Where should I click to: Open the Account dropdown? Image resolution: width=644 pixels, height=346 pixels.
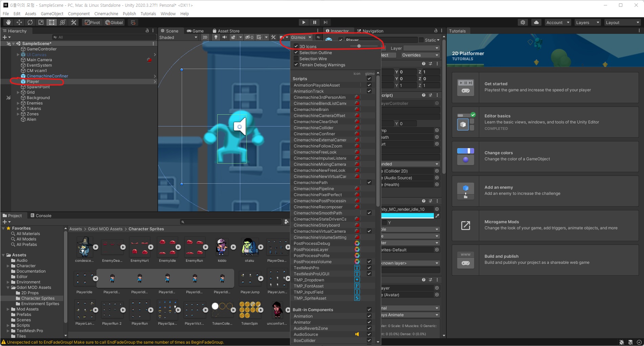click(x=558, y=22)
